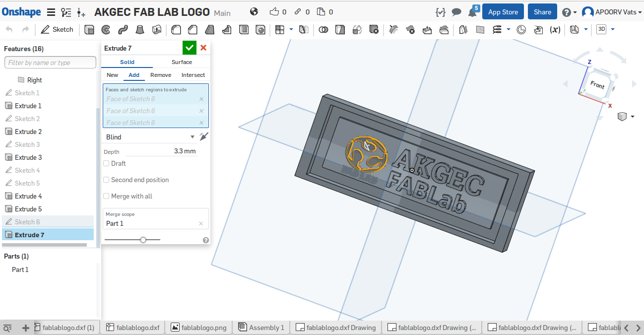This screenshot has width=644, height=335.
Task: Open the Variable (x) tool
Action: (555, 30)
